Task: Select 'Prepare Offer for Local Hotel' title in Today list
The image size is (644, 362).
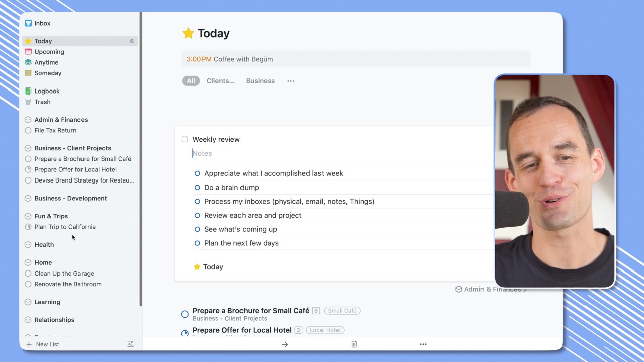Action: tap(242, 330)
